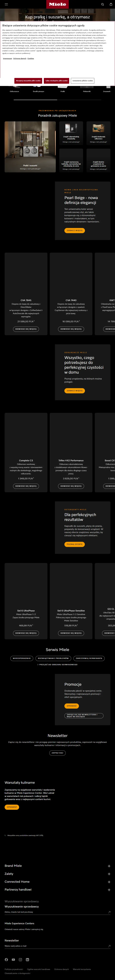Screen dimensions: 115x980
Task: Accept all cookies with Akceptuj wszystkie
Action: [x=28, y=81]
